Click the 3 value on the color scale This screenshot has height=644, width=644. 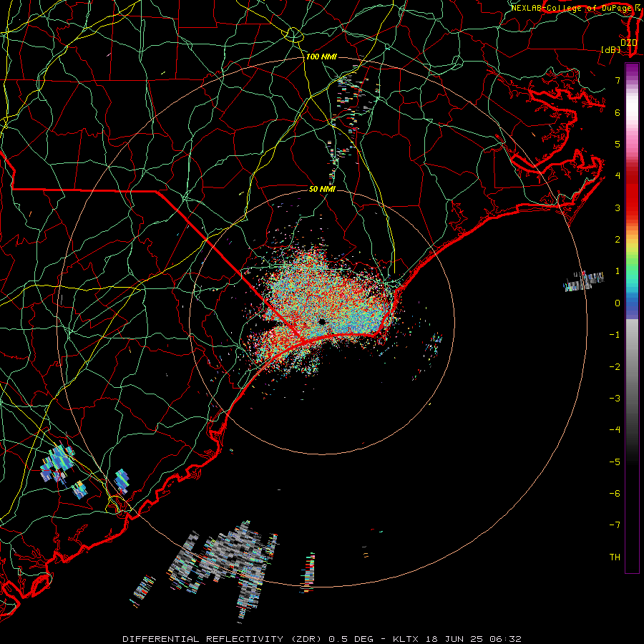point(618,208)
